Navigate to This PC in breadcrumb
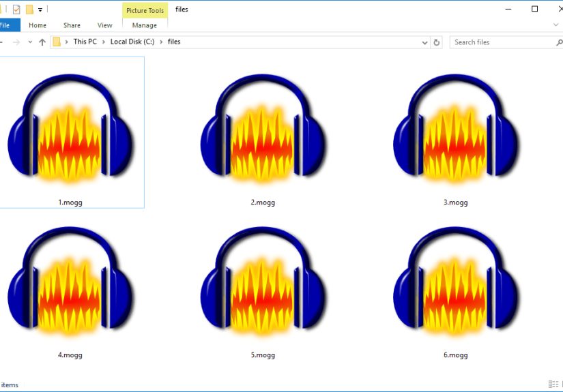 coord(85,42)
